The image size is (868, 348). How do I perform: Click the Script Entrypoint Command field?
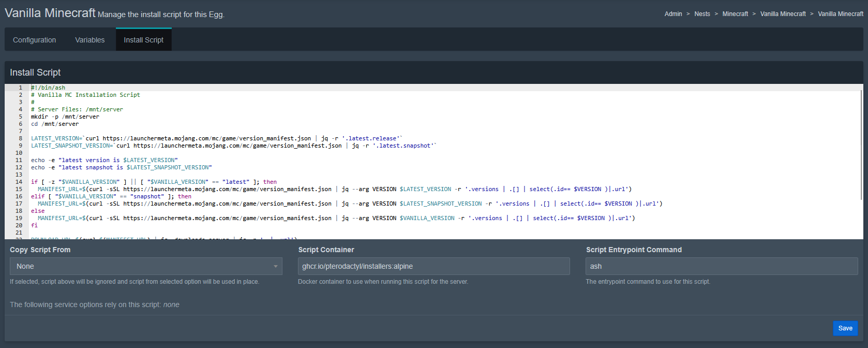pos(722,266)
